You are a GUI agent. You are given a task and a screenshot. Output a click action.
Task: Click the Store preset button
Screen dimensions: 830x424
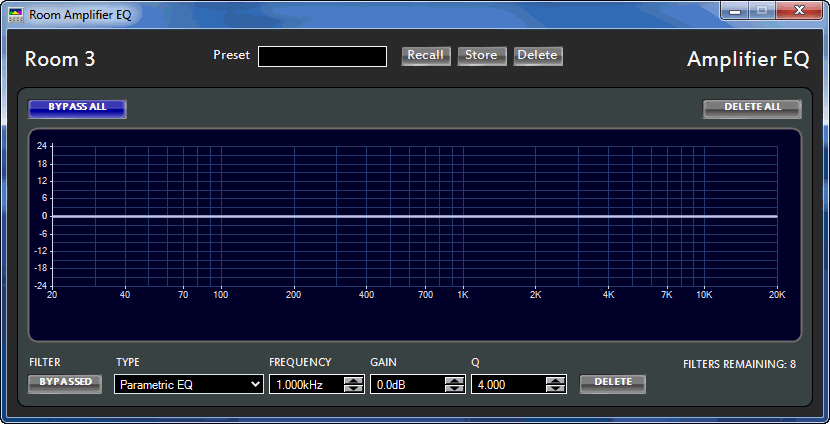coord(481,56)
